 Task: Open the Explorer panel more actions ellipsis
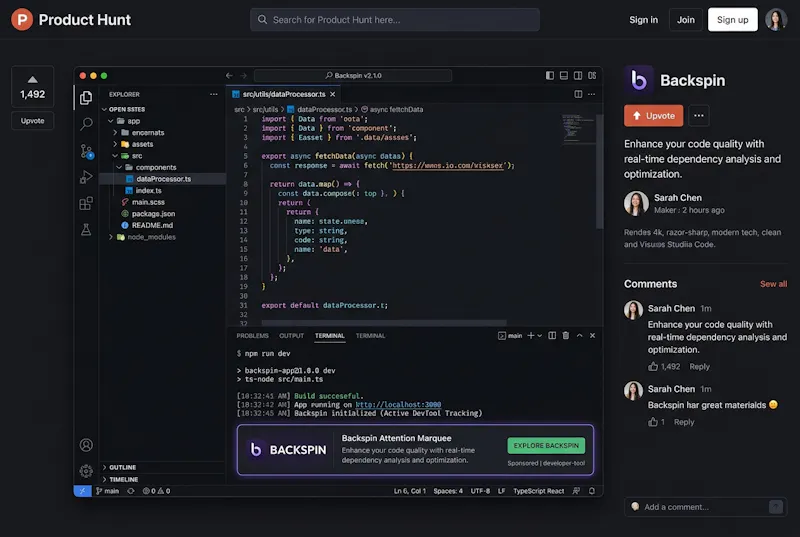pyautogui.click(x=213, y=94)
